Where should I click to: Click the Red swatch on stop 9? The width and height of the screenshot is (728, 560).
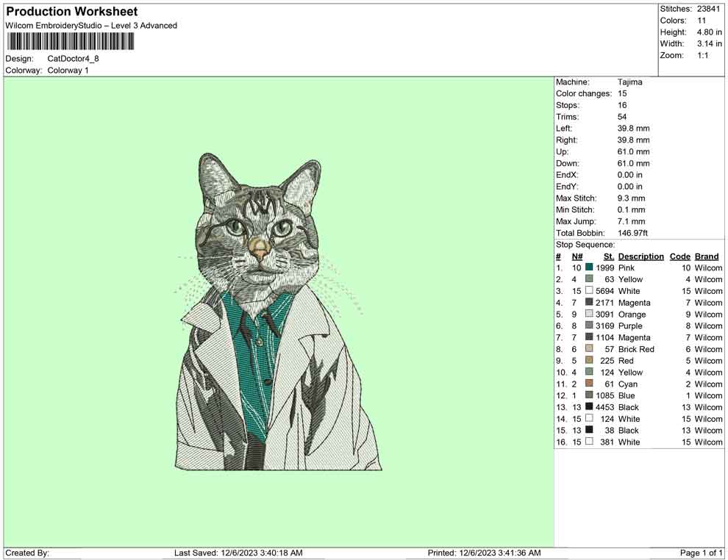tap(588, 361)
